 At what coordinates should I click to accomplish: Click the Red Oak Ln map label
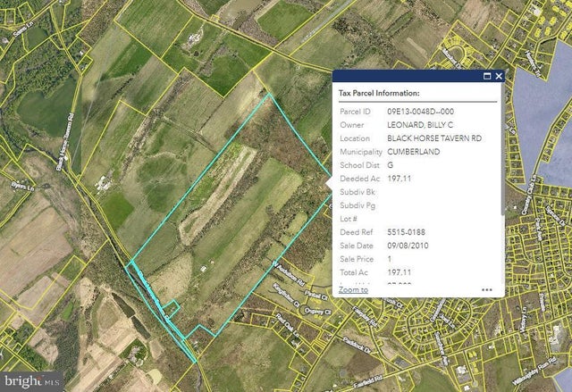pyautogui.click(x=288, y=325)
